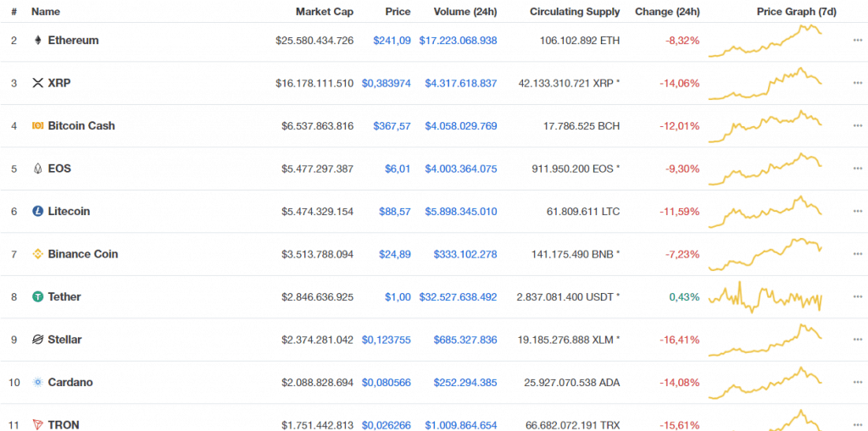Click Stellar change value -16,41%
Image resolution: width=868 pixels, height=431 pixels.
679,340
